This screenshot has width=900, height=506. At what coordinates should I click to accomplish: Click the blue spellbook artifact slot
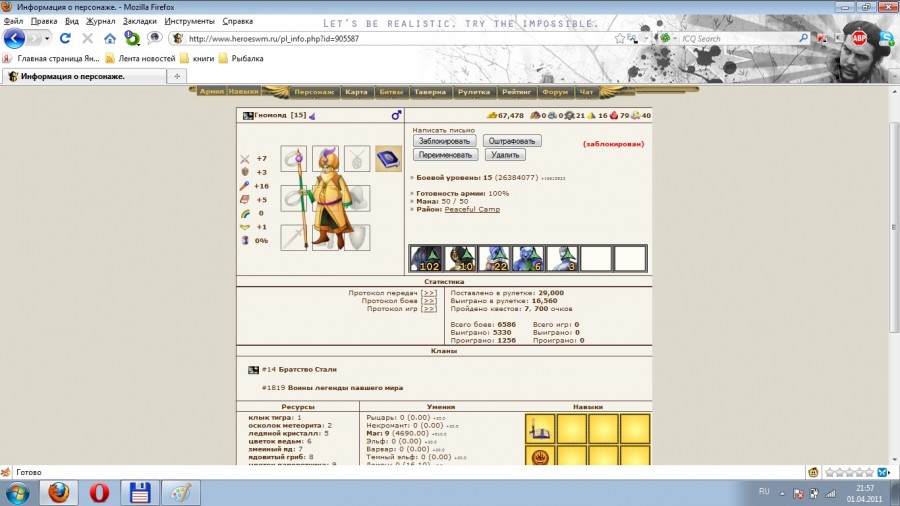[388, 158]
